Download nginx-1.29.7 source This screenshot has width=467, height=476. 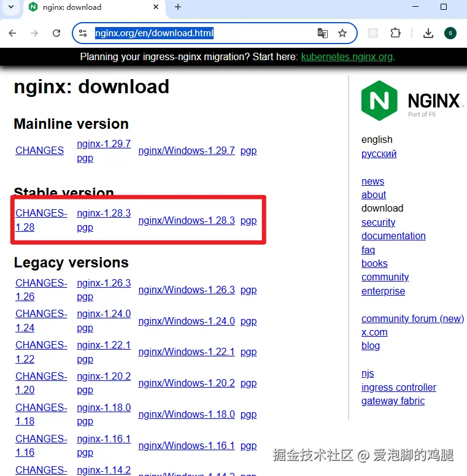pos(104,144)
